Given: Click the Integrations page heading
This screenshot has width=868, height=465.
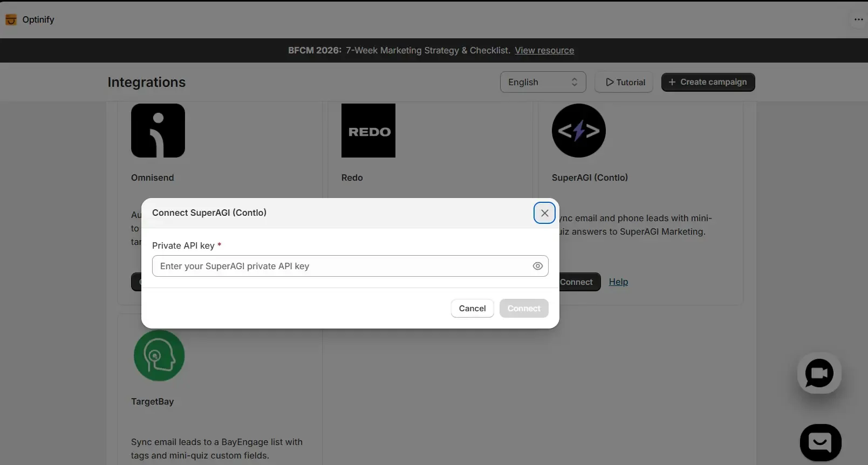Looking at the screenshot, I should point(147,82).
